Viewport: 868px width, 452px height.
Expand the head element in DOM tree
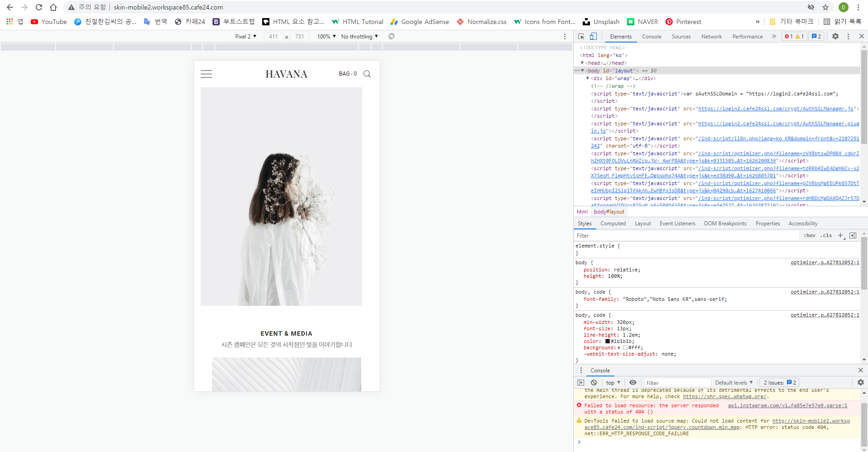[x=582, y=63]
